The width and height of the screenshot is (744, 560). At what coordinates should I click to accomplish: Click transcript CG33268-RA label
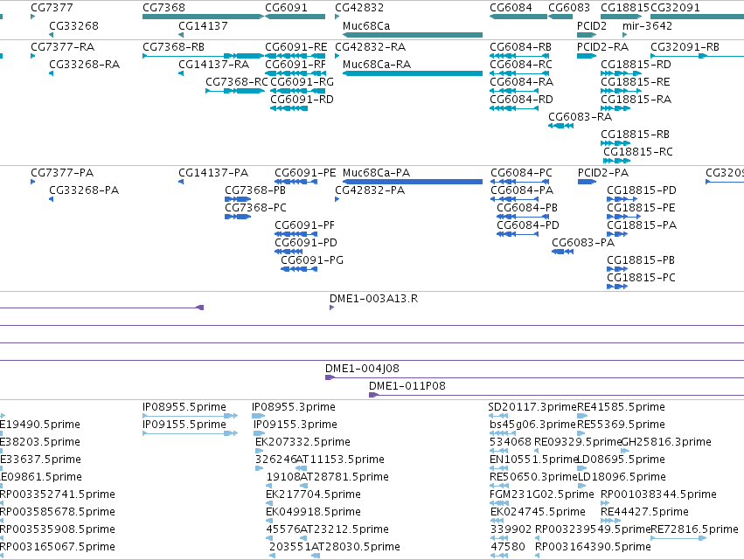point(85,65)
